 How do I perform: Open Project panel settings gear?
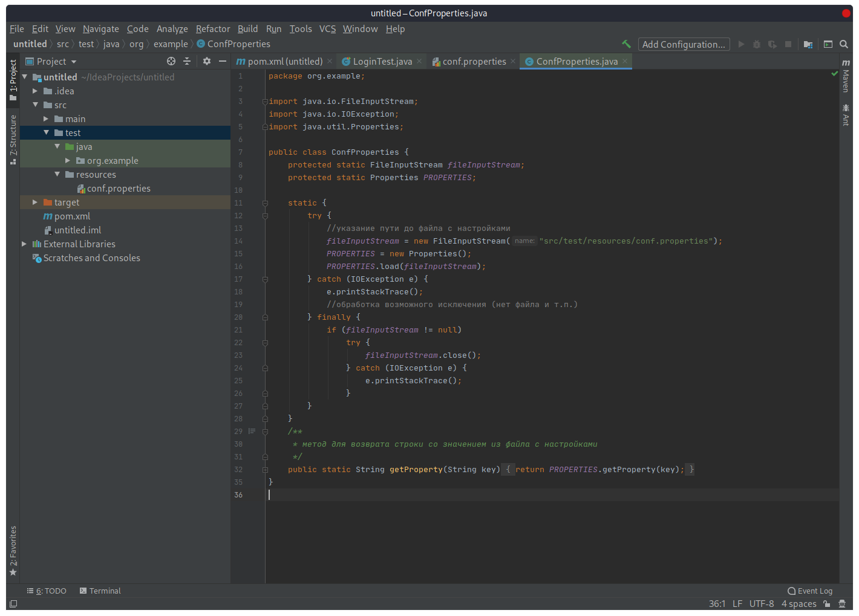[207, 61]
